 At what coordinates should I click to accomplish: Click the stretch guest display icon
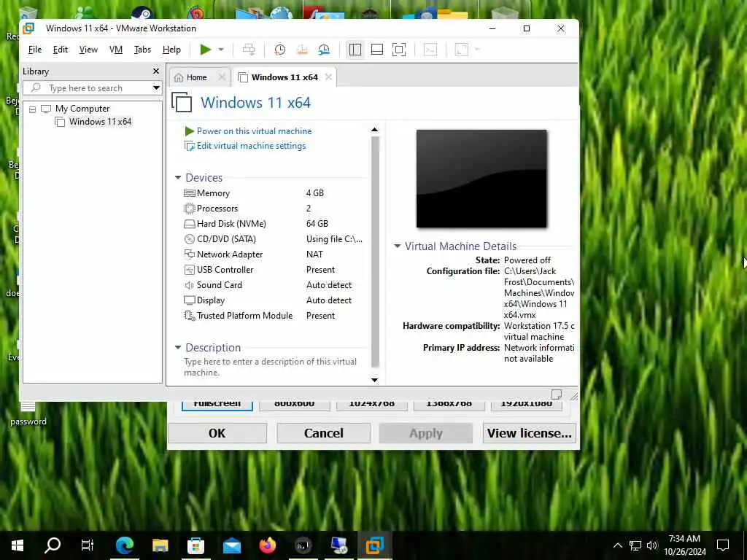point(461,50)
